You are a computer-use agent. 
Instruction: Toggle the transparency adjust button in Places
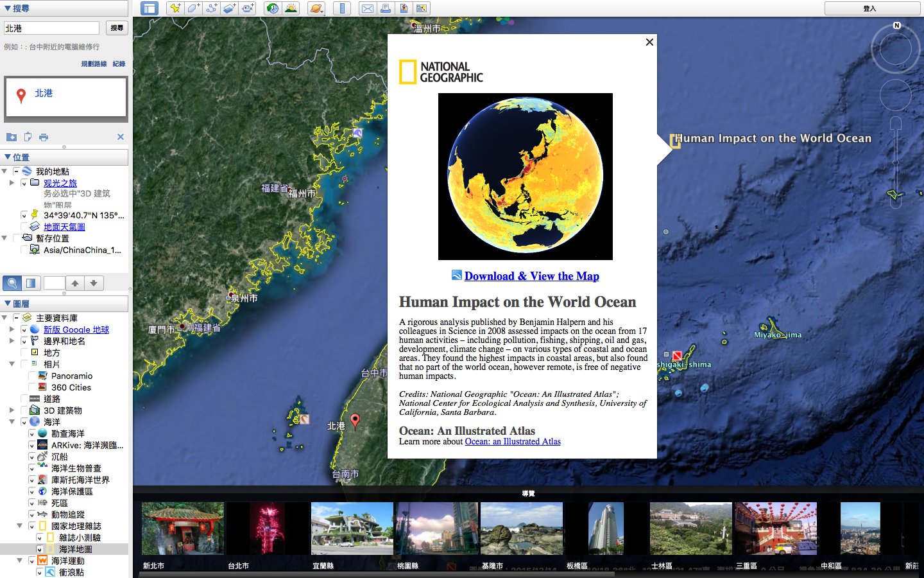[x=31, y=283]
